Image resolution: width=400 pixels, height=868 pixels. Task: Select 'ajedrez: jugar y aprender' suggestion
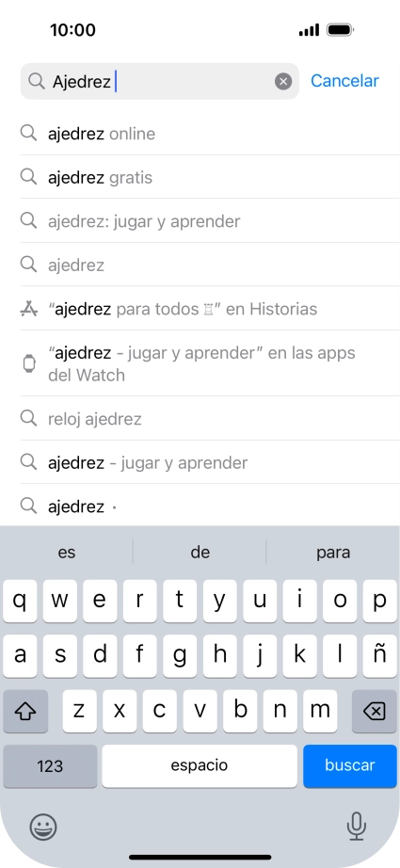pyautogui.click(x=210, y=221)
